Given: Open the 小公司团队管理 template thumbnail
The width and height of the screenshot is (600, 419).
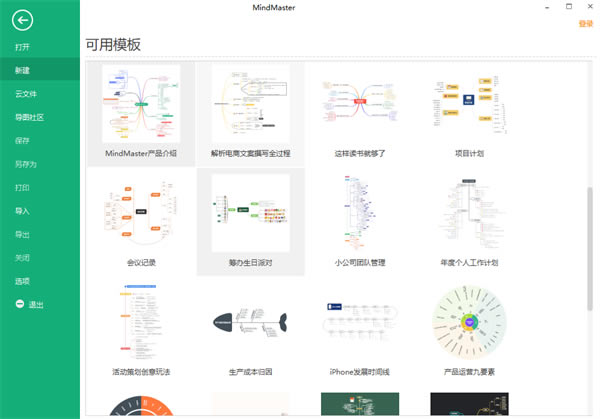Looking at the screenshot, I should 360,213.
